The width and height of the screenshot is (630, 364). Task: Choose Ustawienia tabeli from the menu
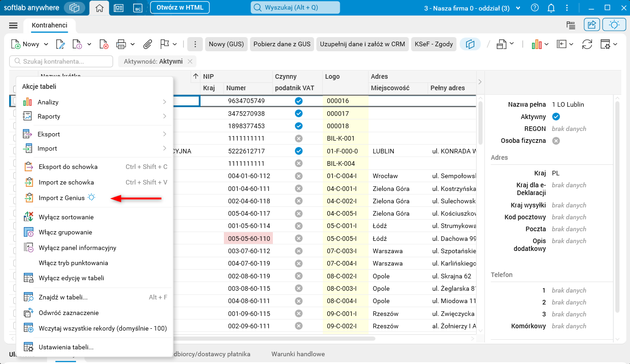click(66, 347)
